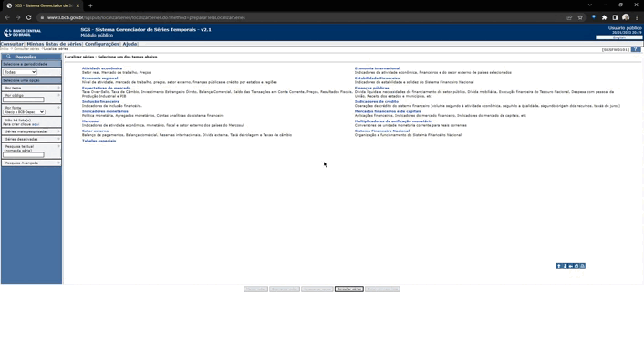Click the aqui link to create list
Image resolution: width=644 pixels, height=347 pixels.
[x=36, y=124]
